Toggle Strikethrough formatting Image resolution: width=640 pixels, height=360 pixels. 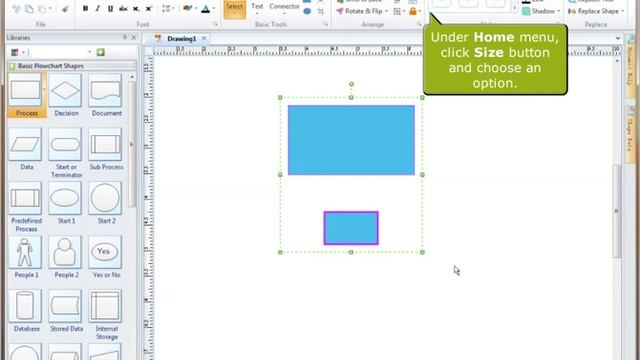123,9
